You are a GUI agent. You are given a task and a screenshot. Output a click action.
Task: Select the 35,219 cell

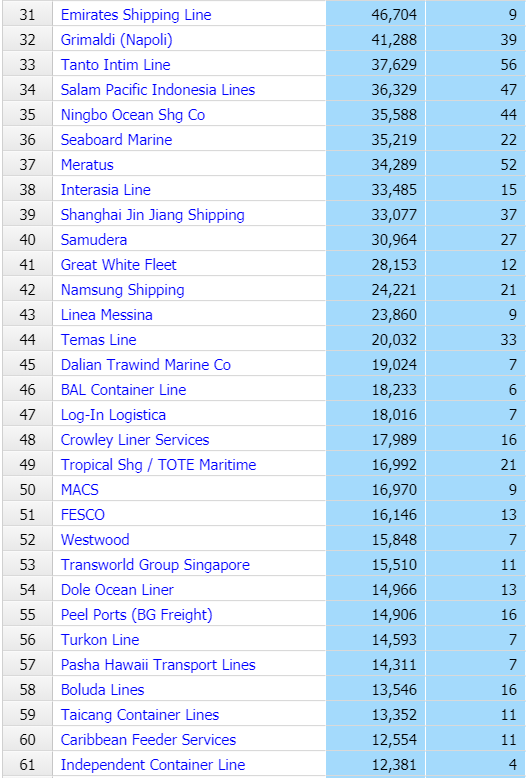click(376, 140)
